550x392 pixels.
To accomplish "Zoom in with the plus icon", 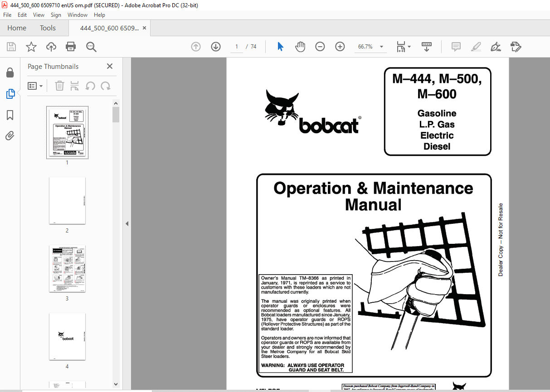I will coord(340,47).
